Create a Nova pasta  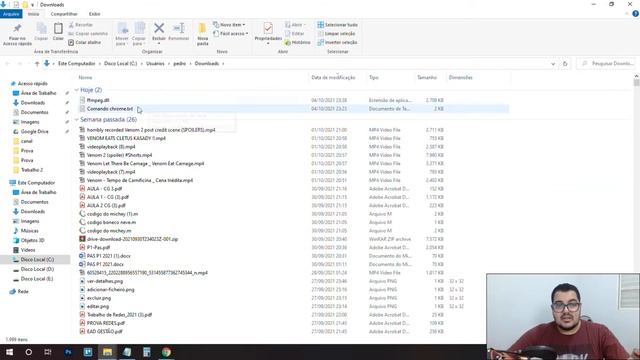tap(202, 33)
